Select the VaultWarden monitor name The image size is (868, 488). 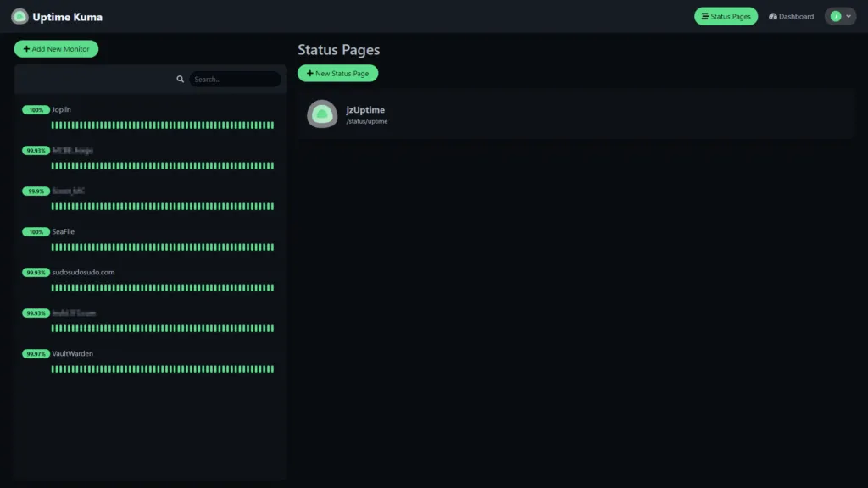pos(72,353)
